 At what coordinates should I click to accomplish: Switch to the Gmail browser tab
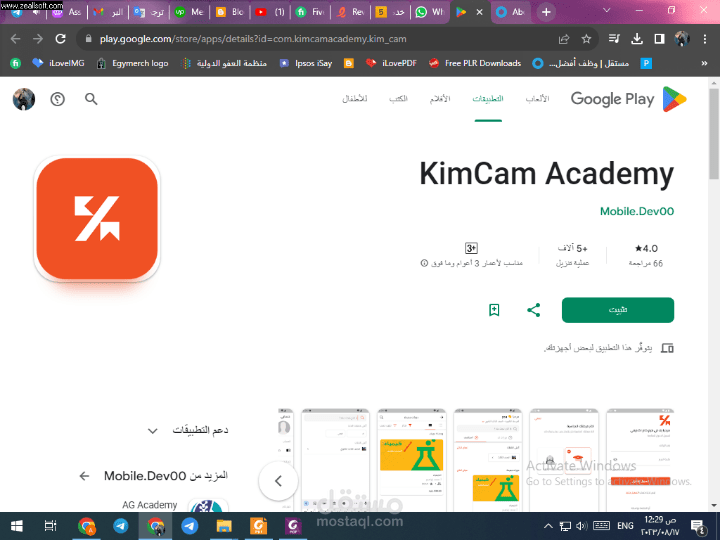click(x=108, y=12)
